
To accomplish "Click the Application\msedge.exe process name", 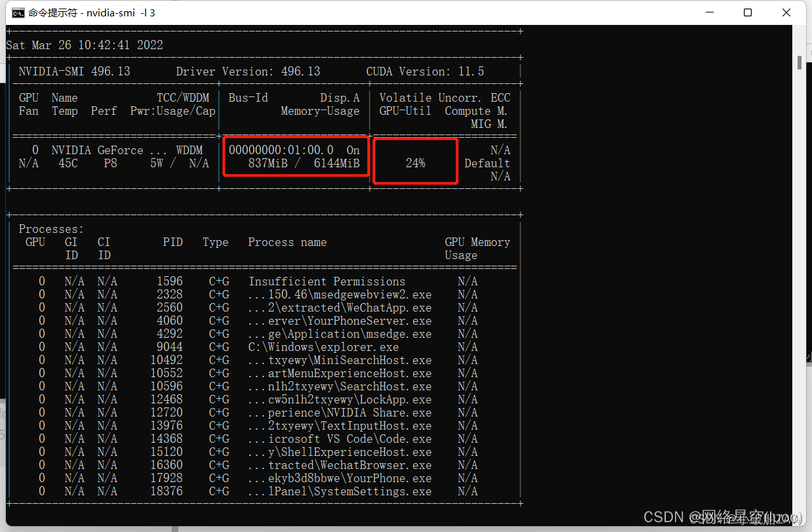I will pos(340,334).
